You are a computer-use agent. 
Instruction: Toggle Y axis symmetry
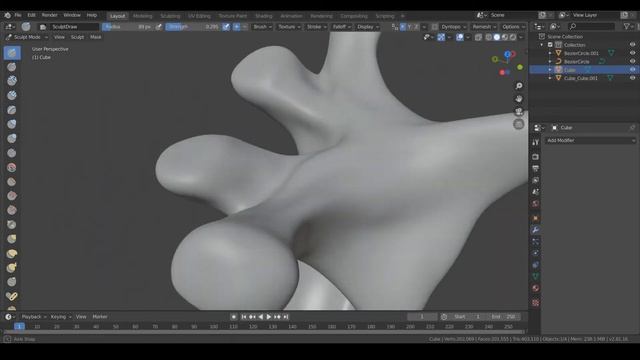coord(409,27)
